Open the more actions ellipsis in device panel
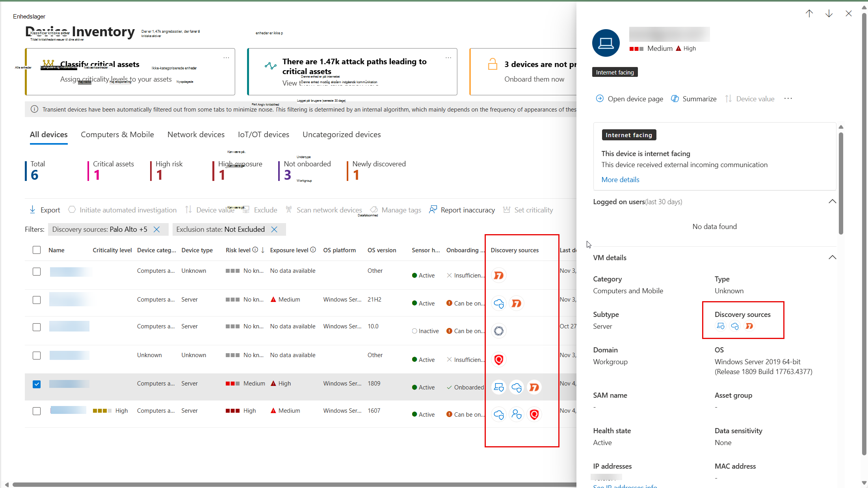The image size is (868, 488). point(788,99)
